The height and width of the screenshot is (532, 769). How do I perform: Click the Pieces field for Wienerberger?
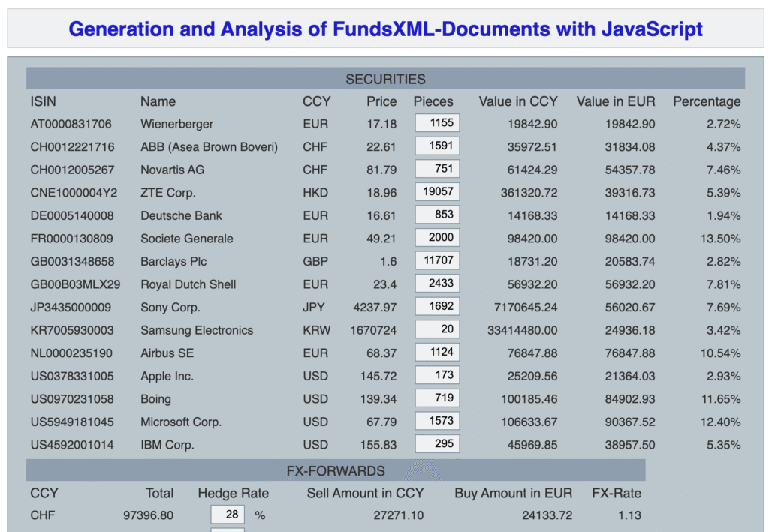tap(437, 123)
